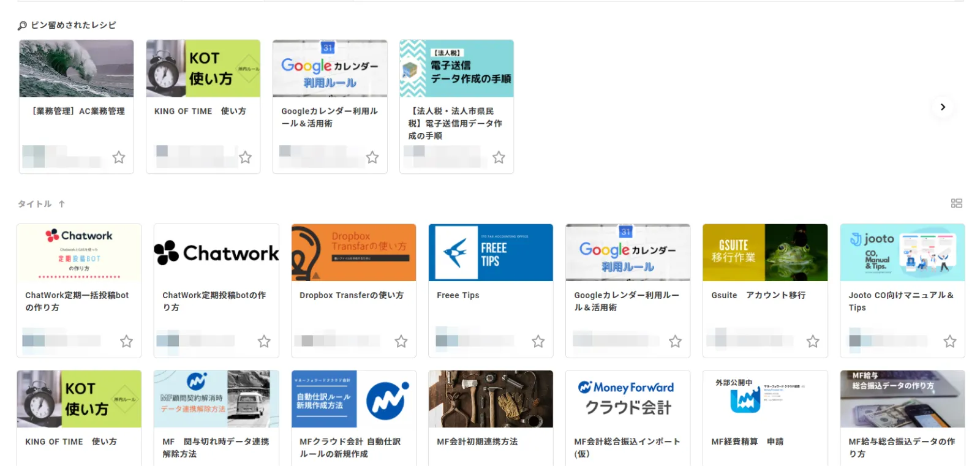Open the orange Dropbox Transfer thumbnail
980x466 pixels.
click(x=354, y=252)
